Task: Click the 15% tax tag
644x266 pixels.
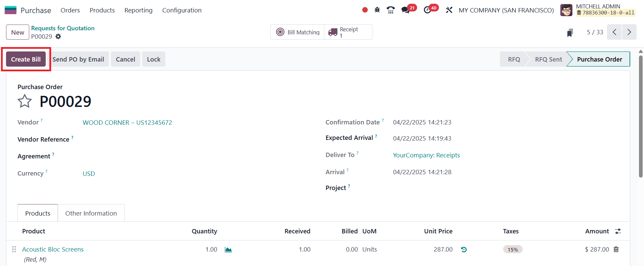Action: (513, 250)
